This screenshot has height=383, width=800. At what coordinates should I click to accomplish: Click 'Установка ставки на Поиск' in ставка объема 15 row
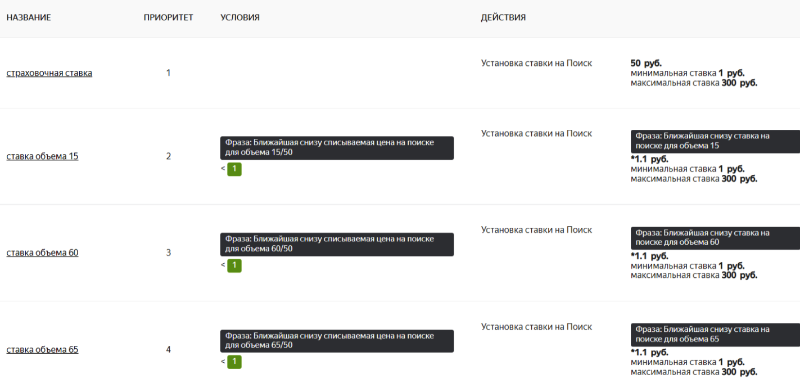pyautogui.click(x=537, y=134)
